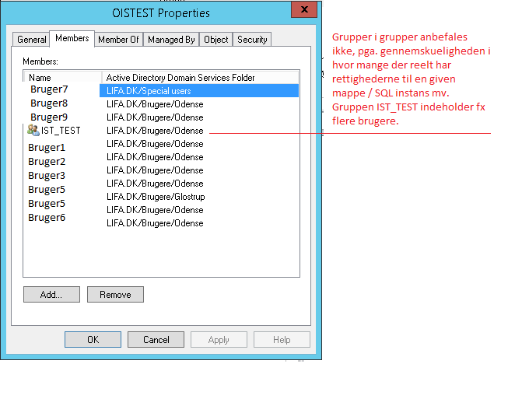Image resolution: width=515 pixels, height=420 pixels.
Task: Click the Remove button
Action: pyautogui.click(x=115, y=295)
